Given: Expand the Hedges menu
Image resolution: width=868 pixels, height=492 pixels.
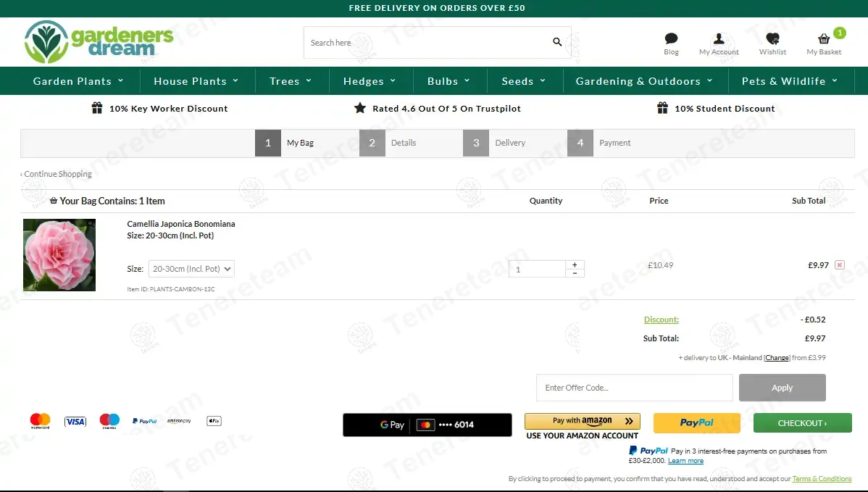Looking at the screenshot, I should click(x=370, y=81).
